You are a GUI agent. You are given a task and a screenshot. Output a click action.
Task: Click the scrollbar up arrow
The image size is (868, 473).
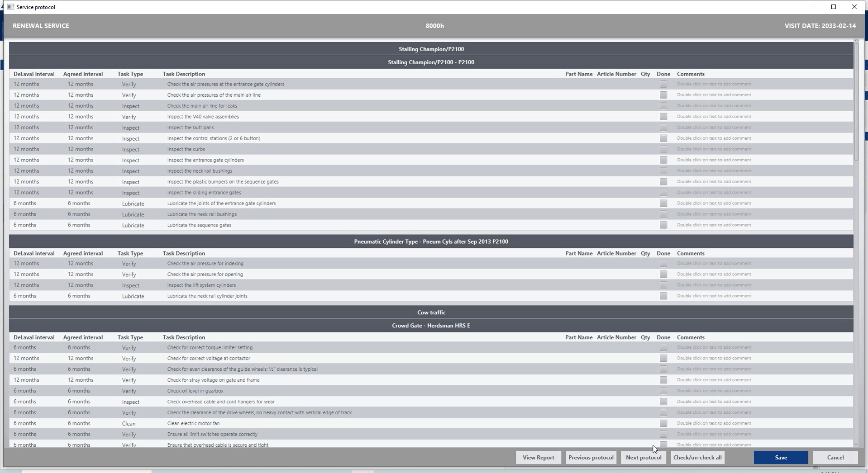click(x=856, y=41)
